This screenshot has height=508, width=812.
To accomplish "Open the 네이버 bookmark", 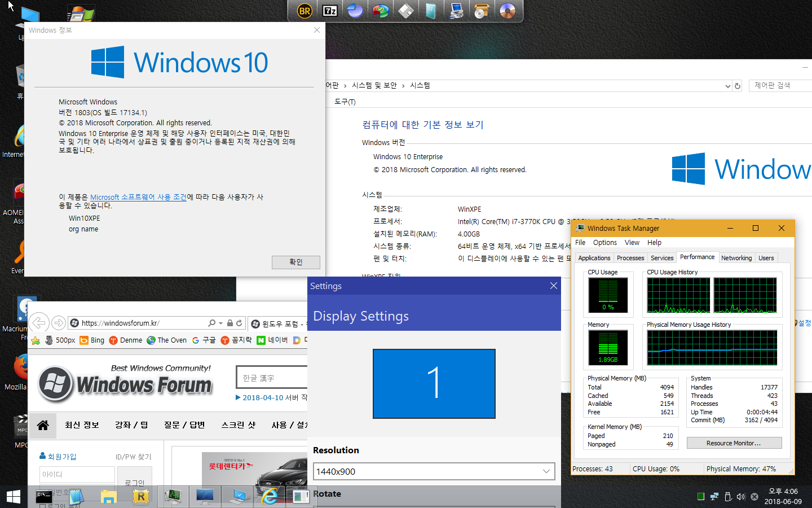I will pyautogui.click(x=272, y=340).
